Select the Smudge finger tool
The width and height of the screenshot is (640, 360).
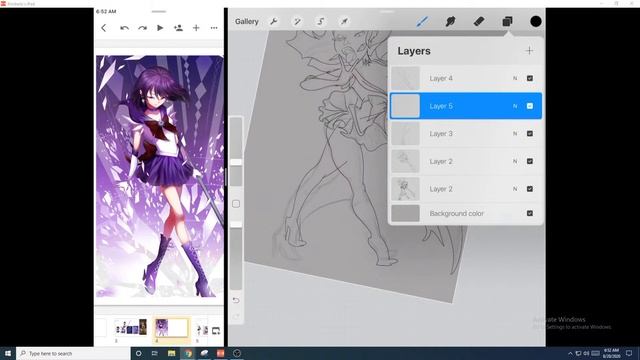450,21
